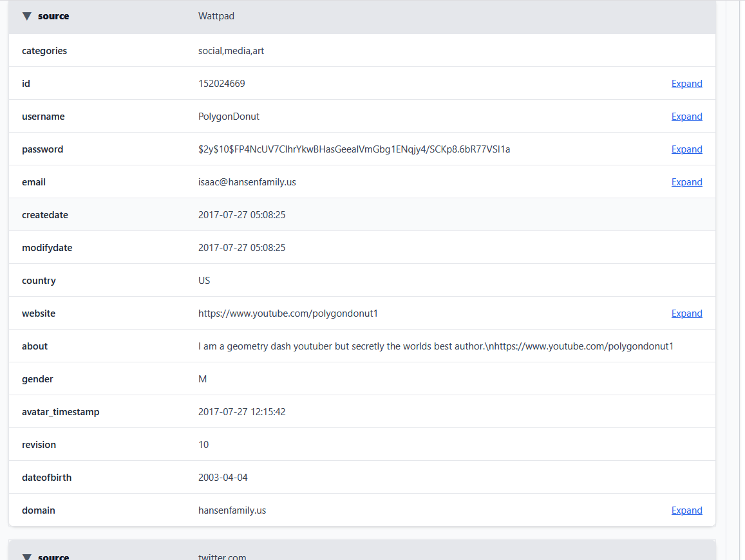745x560 pixels.
Task: Click the modifydate timestamp value
Action: click(241, 248)
